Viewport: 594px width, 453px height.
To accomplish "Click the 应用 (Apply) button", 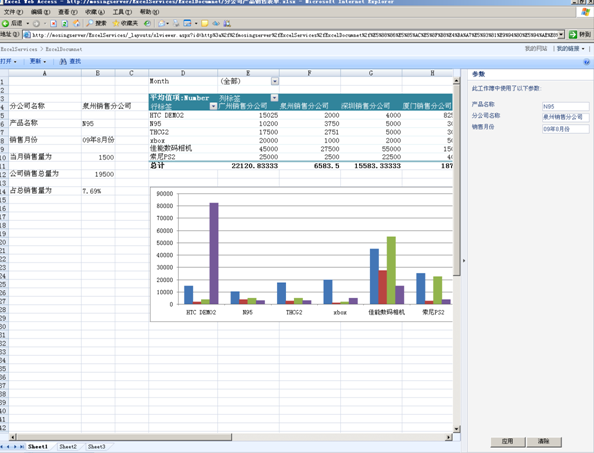I will [x=508, y=442].
